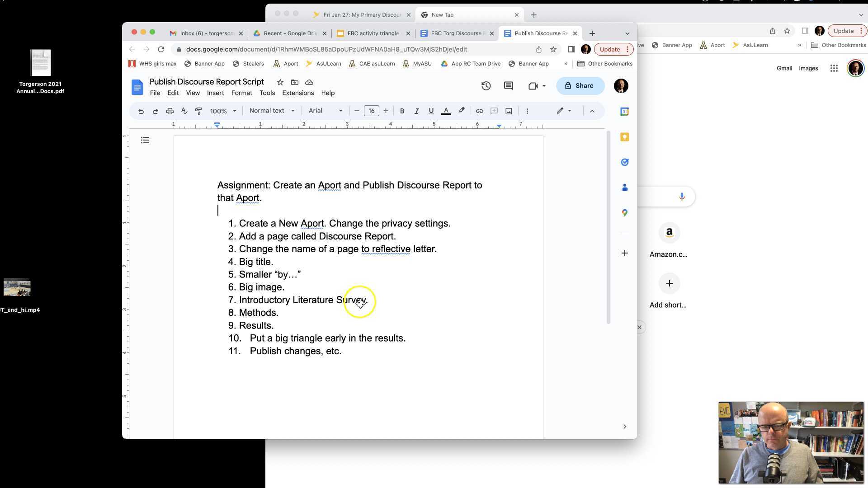Select the Print icon in the toolbar
Viewport: 868px width, 488px height.
click(170, 111)
